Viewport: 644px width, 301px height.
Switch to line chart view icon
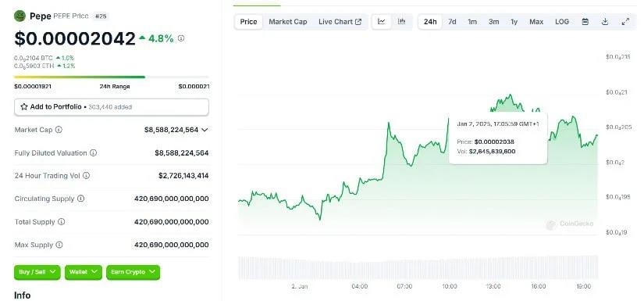(382, 22)
